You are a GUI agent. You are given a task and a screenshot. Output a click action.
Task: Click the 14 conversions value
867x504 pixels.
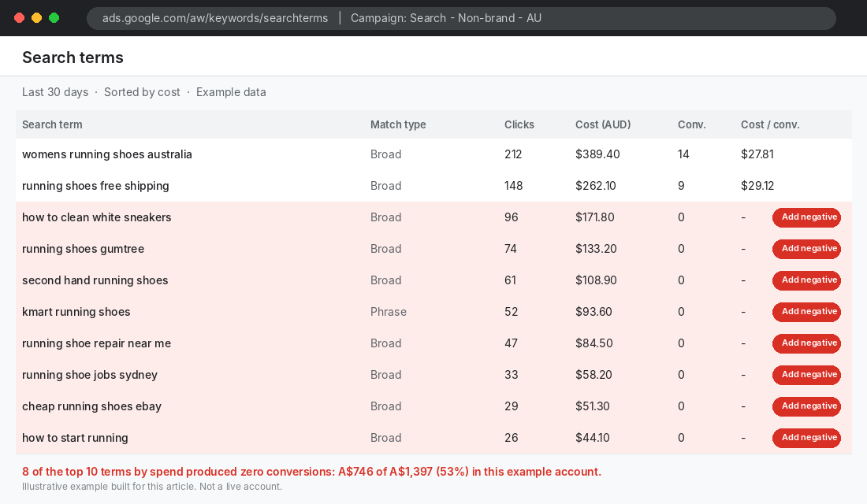(683, 154)
